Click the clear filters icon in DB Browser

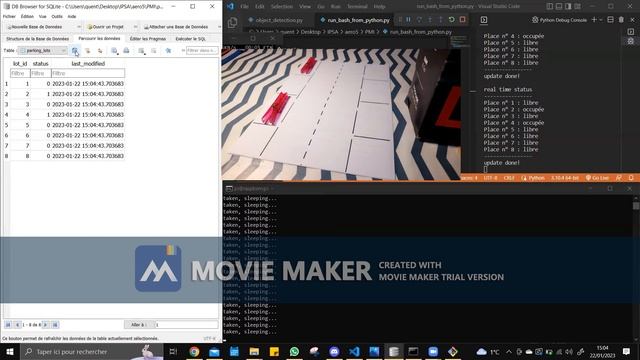pyautogui.click(x=87, y=51)
